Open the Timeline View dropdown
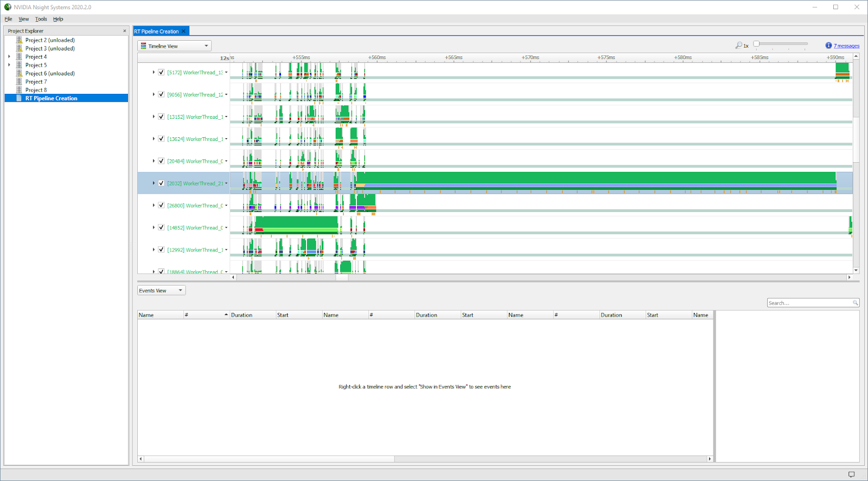The width and height of the screenshot is (868, 481). [174, 46]
